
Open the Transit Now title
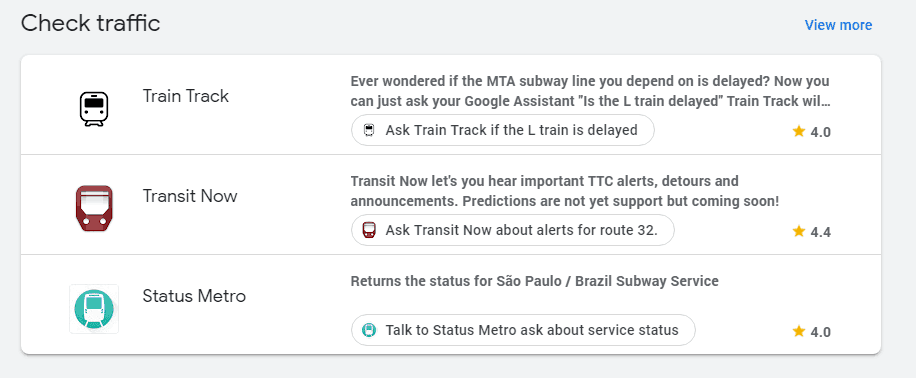pyautogui.click(x=190, y=196)
